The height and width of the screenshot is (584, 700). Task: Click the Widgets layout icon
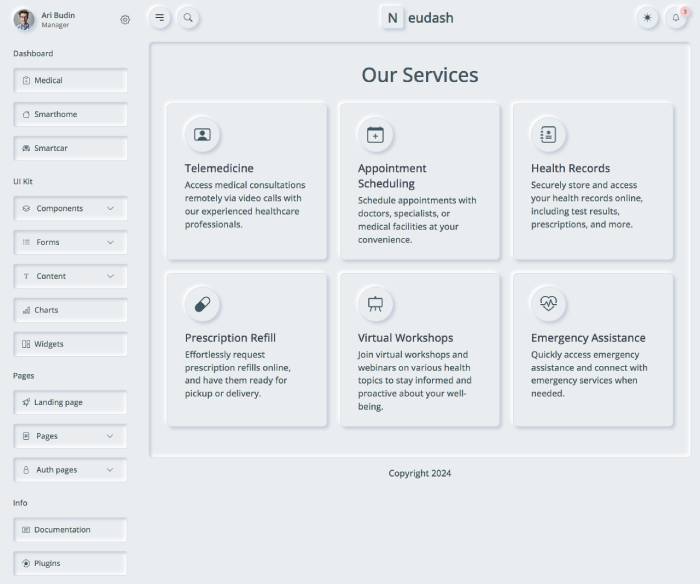[26, 344]
